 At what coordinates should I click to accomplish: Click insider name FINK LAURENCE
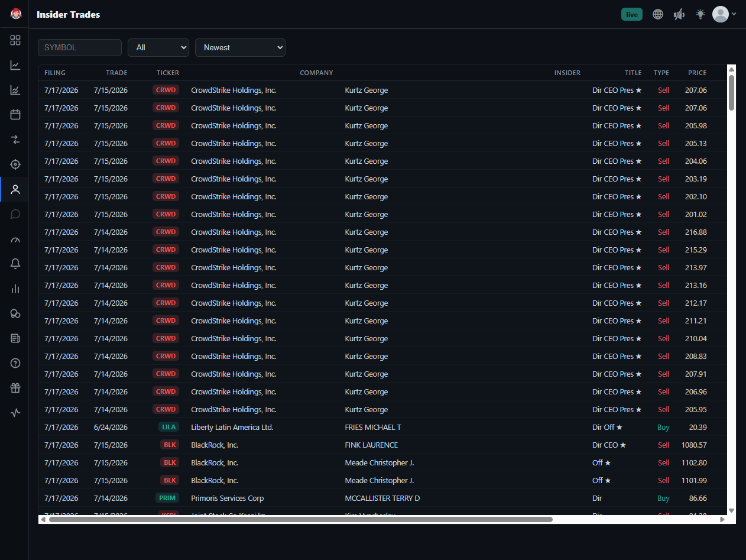coord(371,445)
